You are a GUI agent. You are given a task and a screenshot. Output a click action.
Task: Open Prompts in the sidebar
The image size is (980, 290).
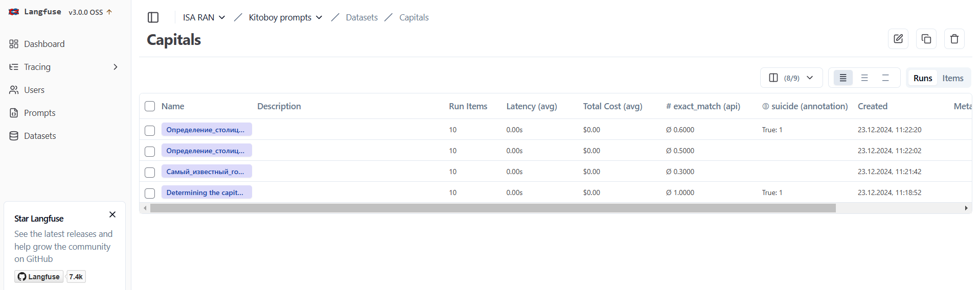click(39, 113)
